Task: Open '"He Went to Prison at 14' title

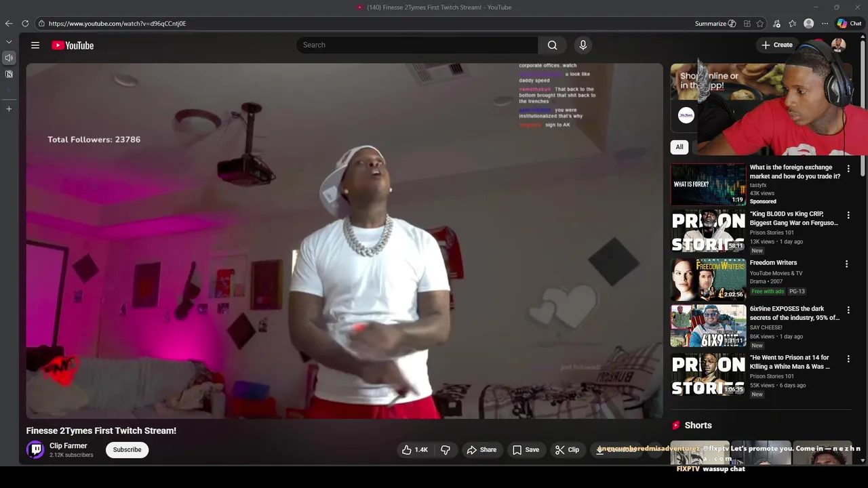Action: [790, 362]
